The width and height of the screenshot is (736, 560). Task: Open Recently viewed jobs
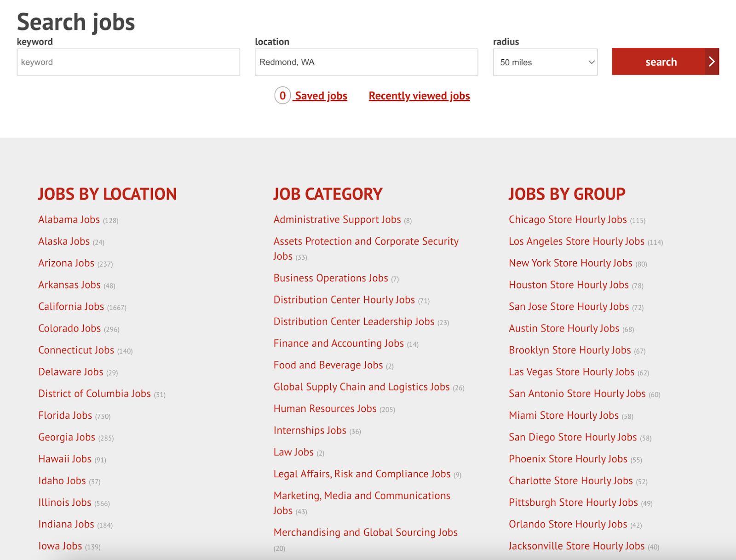(x=419, y=96)
